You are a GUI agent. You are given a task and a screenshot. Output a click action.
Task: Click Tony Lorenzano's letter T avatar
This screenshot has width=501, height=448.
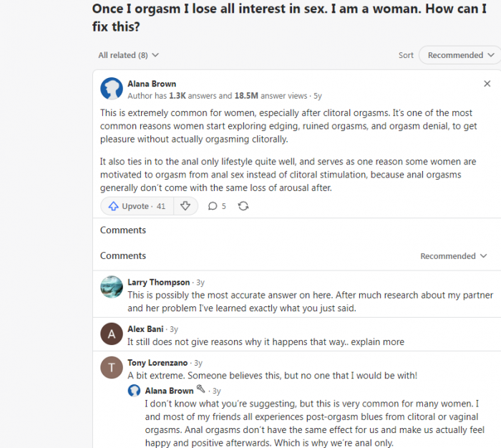[111, 366]
